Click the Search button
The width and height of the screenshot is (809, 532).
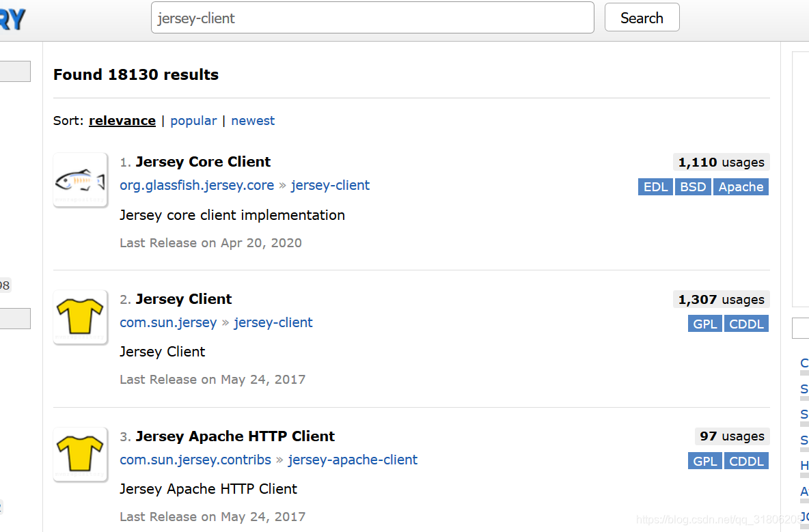coord(642,18)
